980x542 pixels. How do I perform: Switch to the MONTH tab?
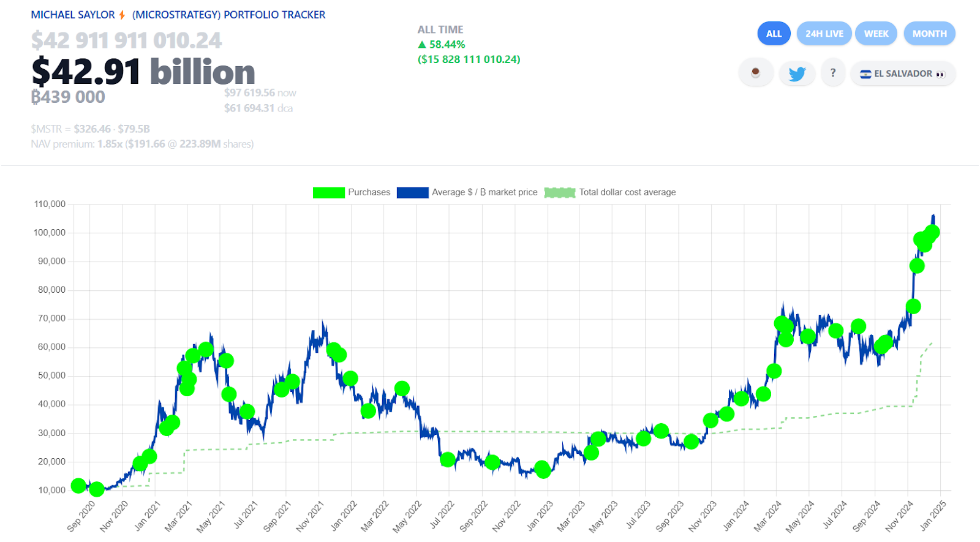pyautogui.click(x=930, y=34)
